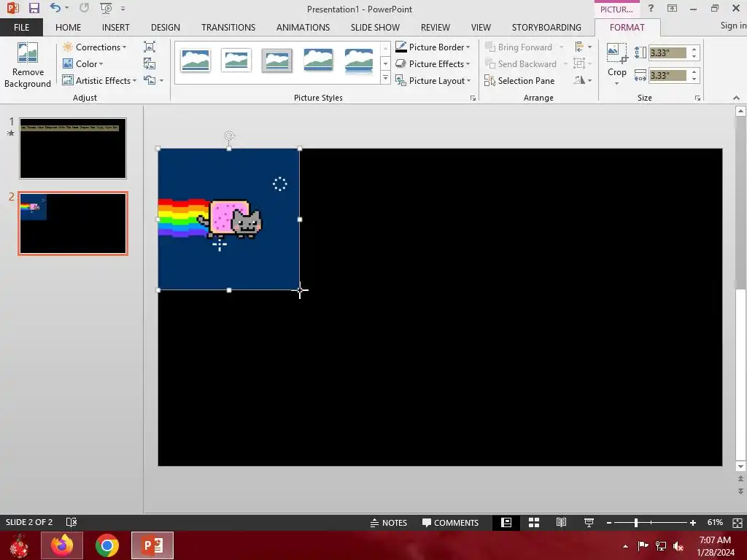Apply the third highlighted picture style

(x=276, y=61)
